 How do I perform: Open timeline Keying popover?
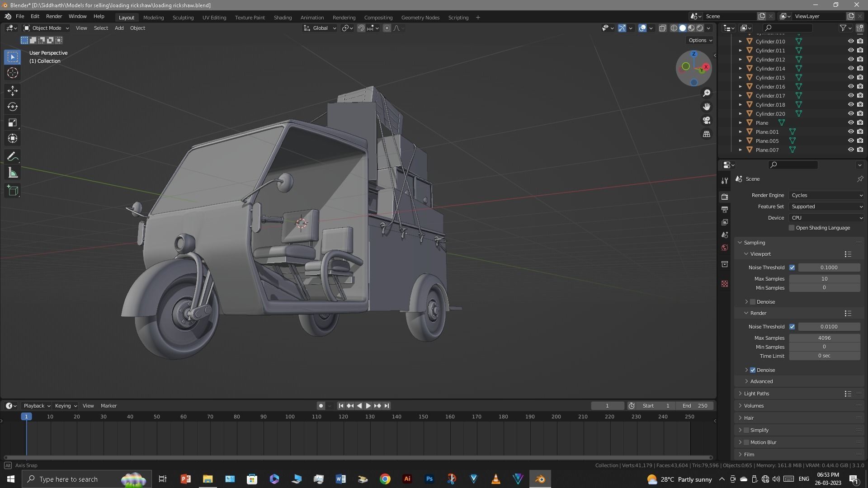(x=66, y=406)
